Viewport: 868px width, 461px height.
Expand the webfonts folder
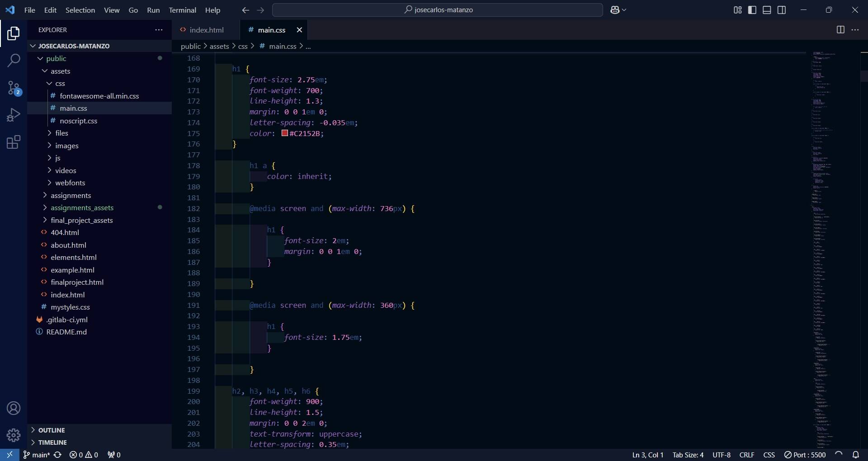pyautogui.click(x=99, y=183)
